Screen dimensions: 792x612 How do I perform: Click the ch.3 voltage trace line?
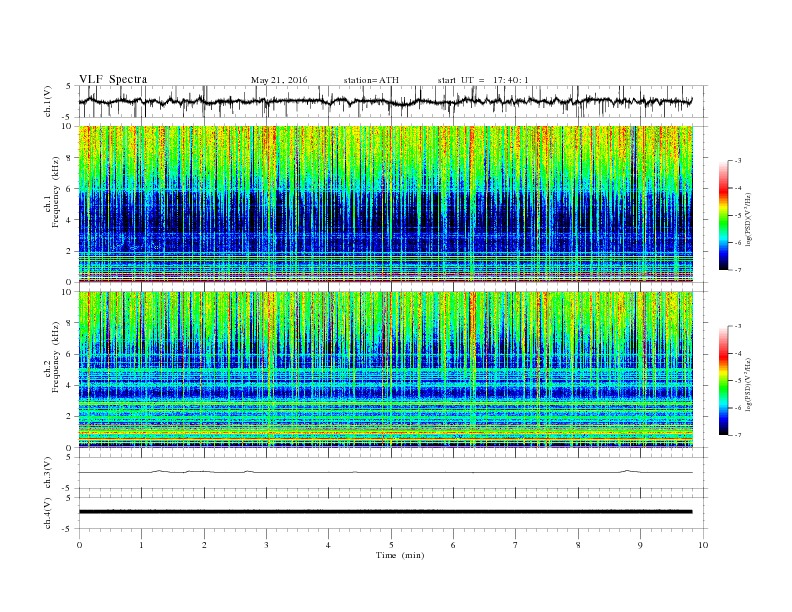(x=386, y=472)
